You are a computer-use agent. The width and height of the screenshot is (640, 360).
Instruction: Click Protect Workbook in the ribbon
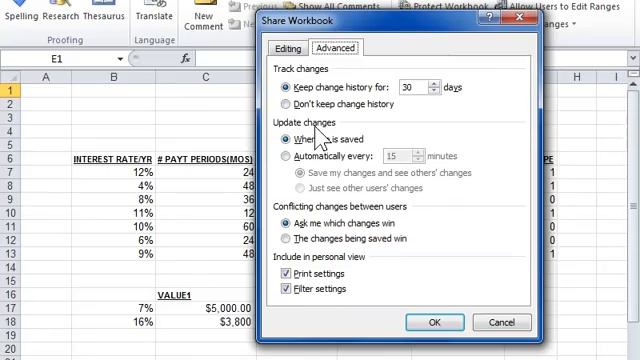[x=444, y=6]
